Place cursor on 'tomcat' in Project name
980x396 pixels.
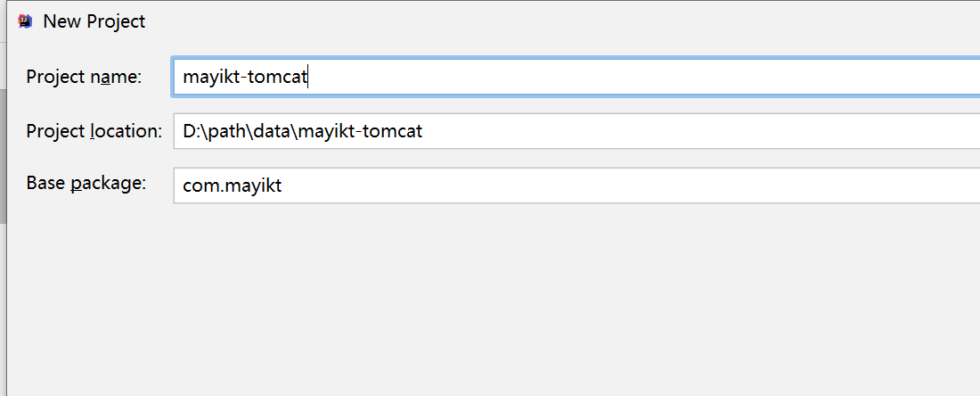coord(280,78)
